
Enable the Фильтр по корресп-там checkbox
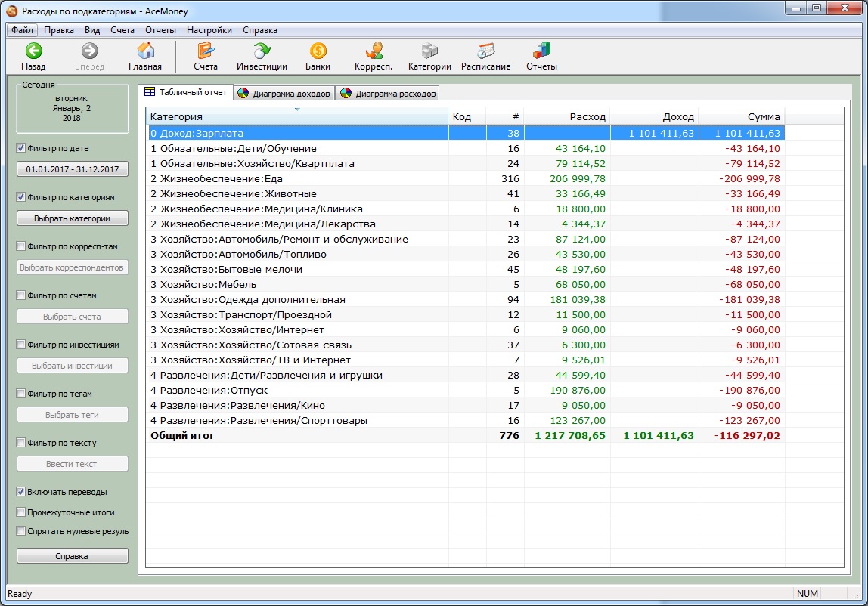pyautogui.click(x=21, y=246)
